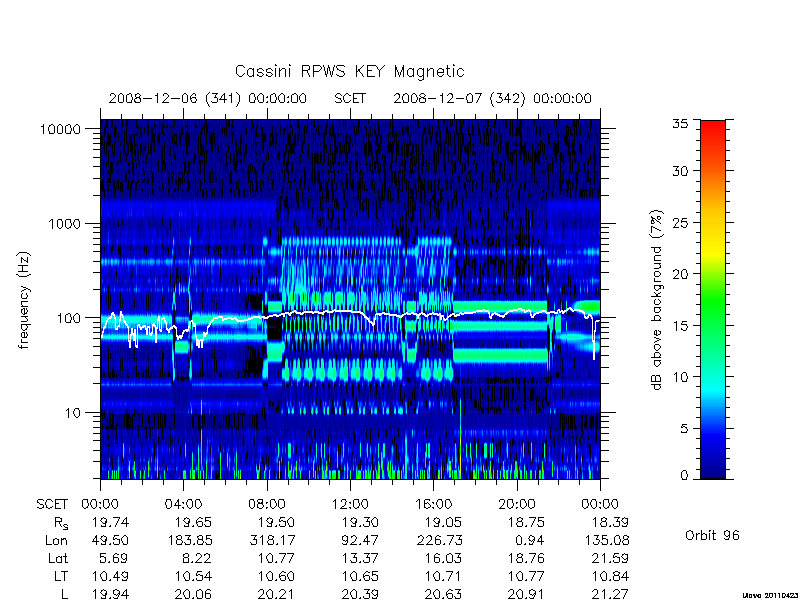Click the dB above background (7%) label
This screenshot has height=600, width=800.
[658, 300]
